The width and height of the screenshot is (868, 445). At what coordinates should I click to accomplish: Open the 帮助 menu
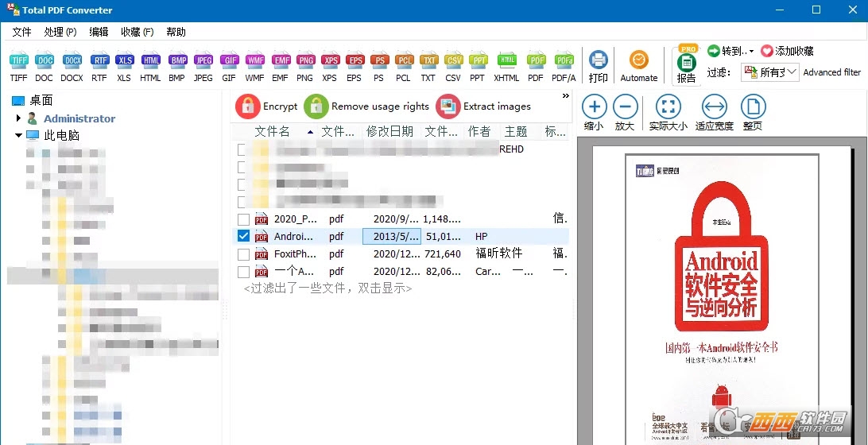tap(176, 32)
